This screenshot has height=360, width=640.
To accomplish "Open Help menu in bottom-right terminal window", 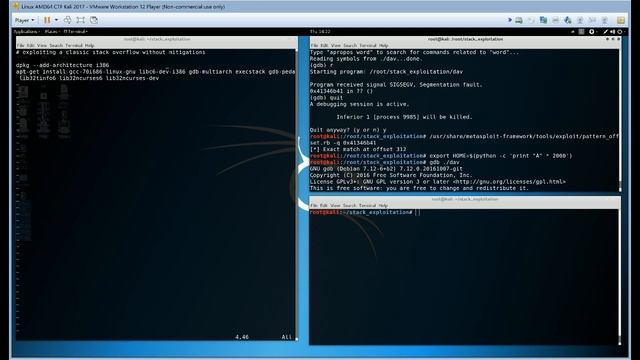I will click(383, 206).
